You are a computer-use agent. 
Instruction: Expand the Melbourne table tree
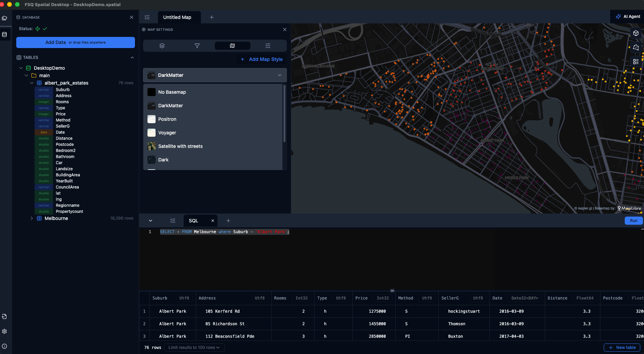32,218
